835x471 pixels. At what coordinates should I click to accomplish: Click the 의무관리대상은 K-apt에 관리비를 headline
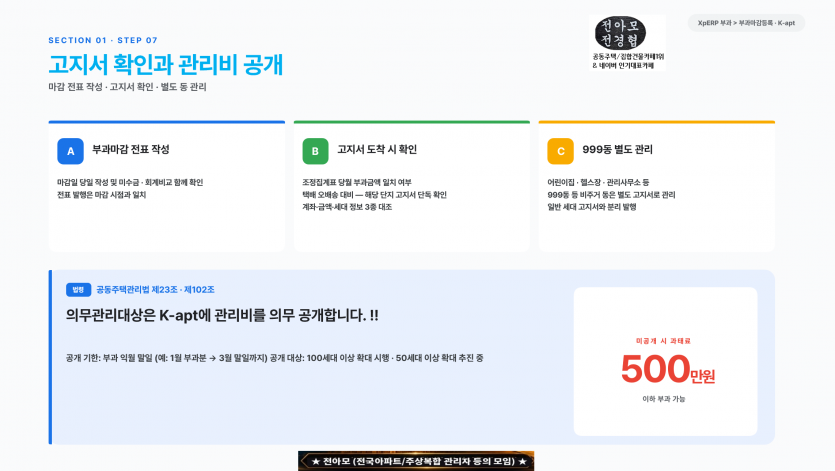click(x=222, y=315)
